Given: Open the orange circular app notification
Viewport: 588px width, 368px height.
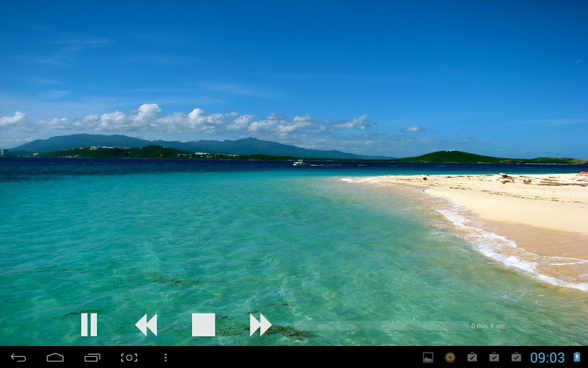Looking at the screenshot, I should pyautogui.click(x=450, y=358).
